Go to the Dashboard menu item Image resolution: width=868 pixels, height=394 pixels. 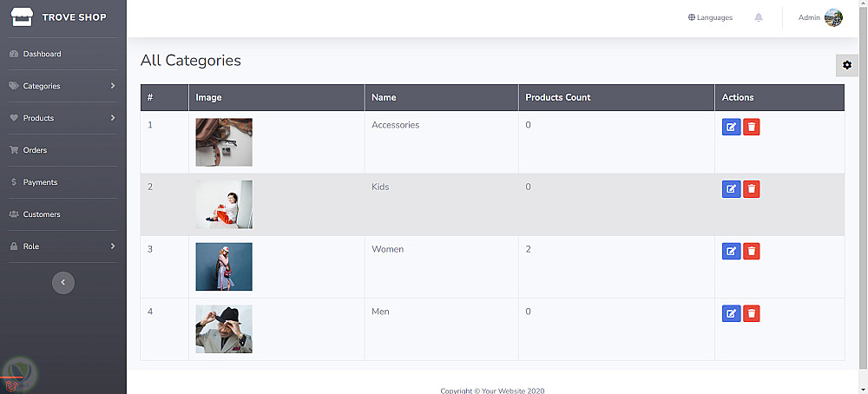click(x=42, y=54)
